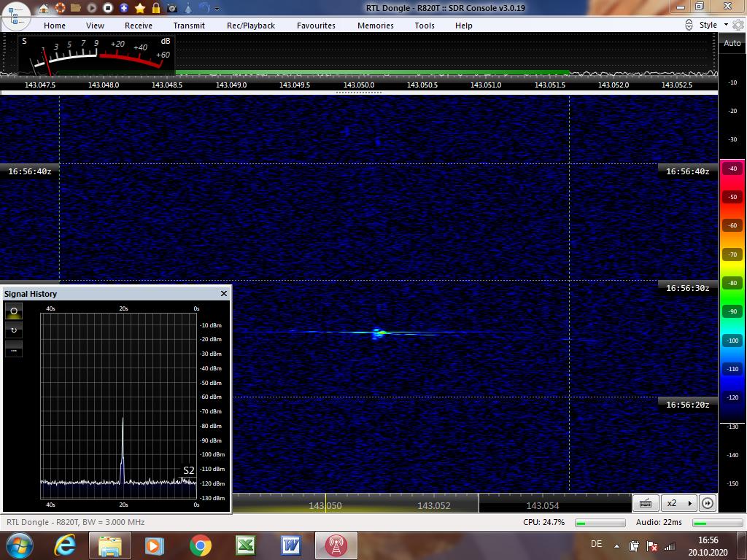Image resolution: width=747 pixels, height=560 pixels.
Task: Click the Action Center flag tray icon
Action: click(651, 545)
